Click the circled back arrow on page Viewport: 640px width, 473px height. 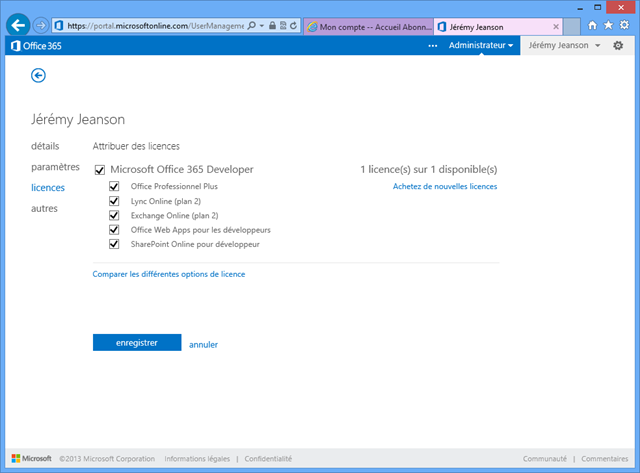[38, 76]
